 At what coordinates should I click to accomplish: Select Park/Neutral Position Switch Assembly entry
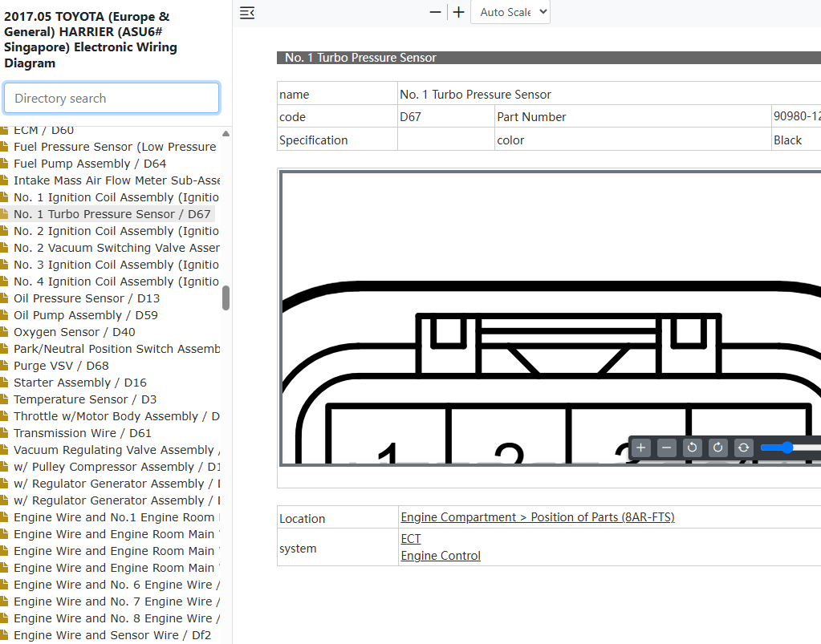tap(116, 349)
